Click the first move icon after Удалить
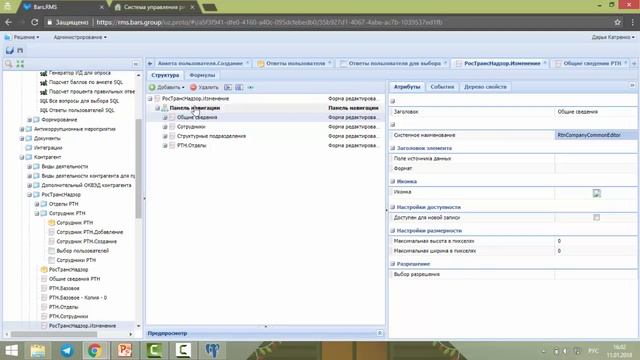Image resolution: width=640 pixels, height=360 pixels. tap(228, 87)
